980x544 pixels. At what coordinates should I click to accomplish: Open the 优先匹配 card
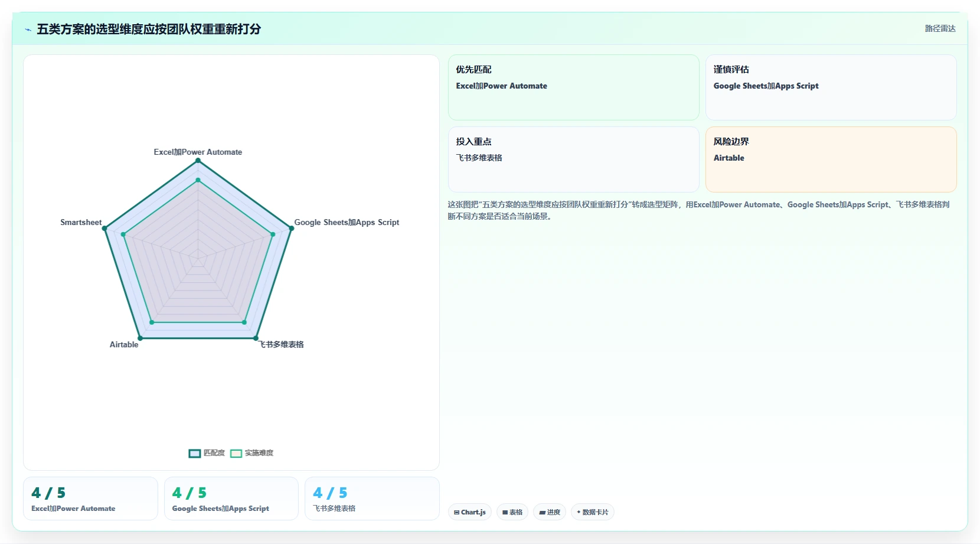point(574,87)
